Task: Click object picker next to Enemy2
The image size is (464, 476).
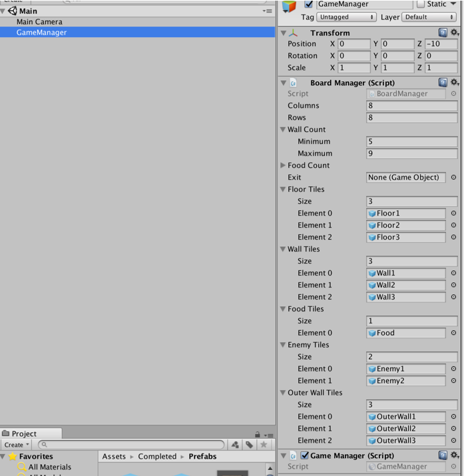Action: [x=453, y=381]
